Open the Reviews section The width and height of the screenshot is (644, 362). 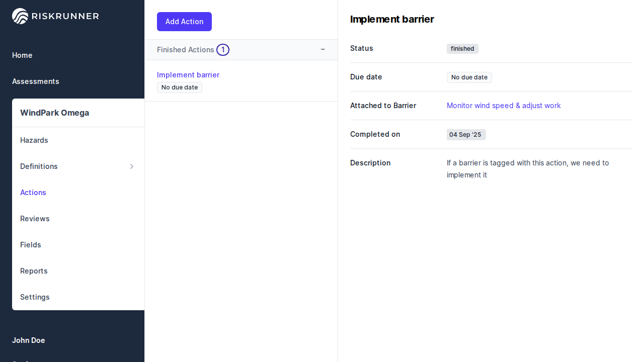(x=35, y=219)
